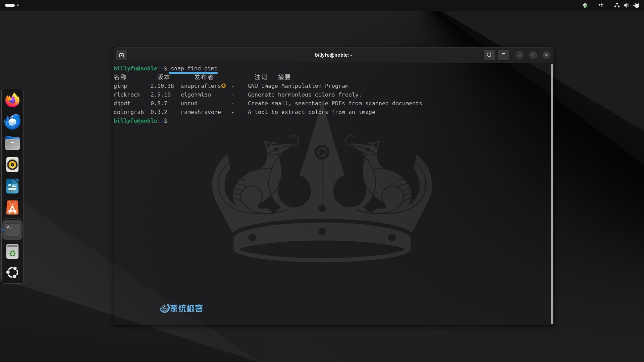Click the terminal vertical scrollbar

click(552, 194)
